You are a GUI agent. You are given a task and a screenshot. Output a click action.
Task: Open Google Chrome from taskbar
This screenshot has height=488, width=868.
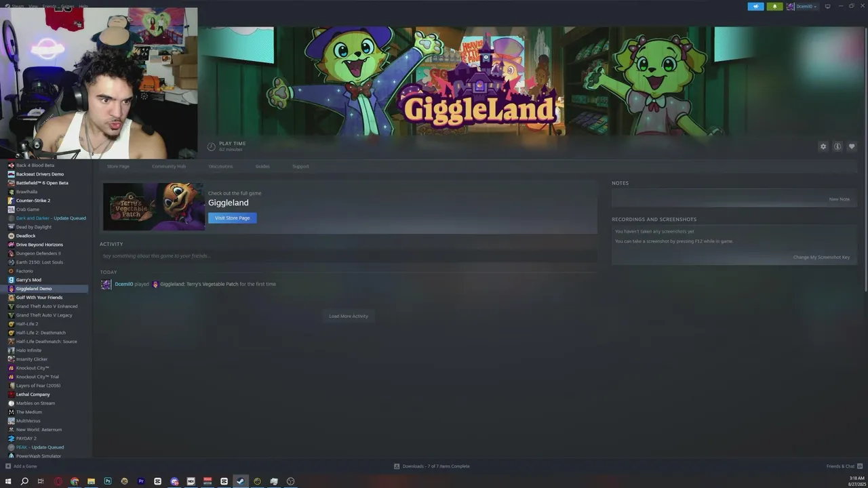[x=75, y=481]
